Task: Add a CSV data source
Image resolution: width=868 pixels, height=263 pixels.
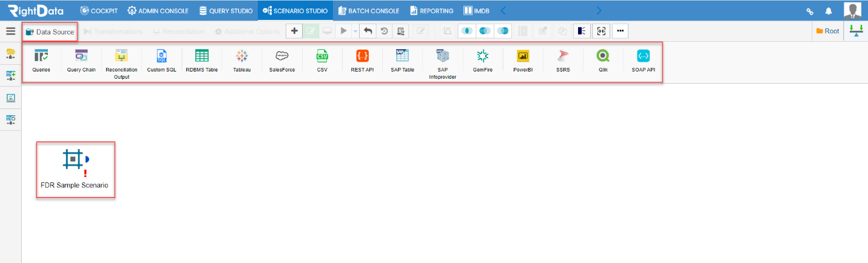Action: (322, 61)
